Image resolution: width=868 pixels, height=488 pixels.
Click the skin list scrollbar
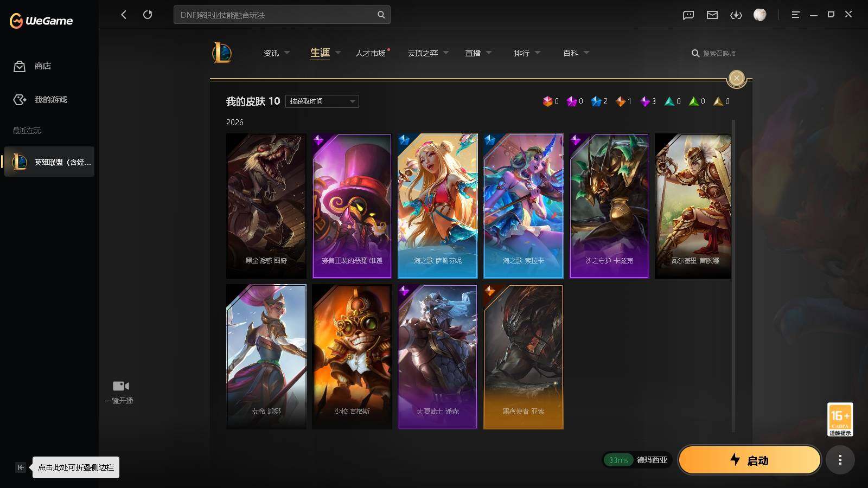click(x=733, y=275)
